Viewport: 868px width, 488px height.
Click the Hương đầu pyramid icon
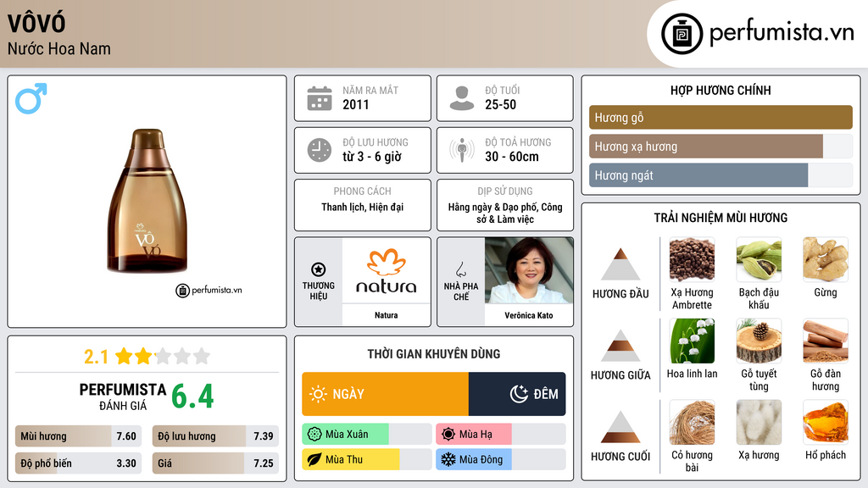tap(620, 264)
